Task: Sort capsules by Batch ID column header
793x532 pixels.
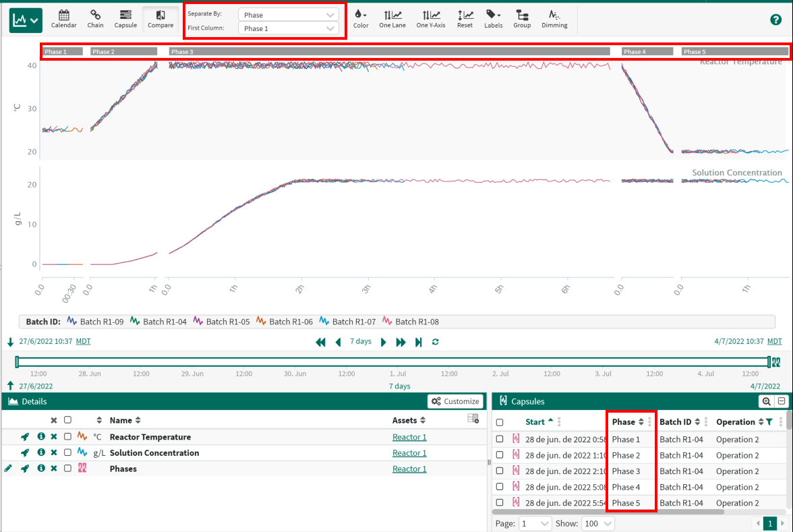Action: (x=678, y=422)
